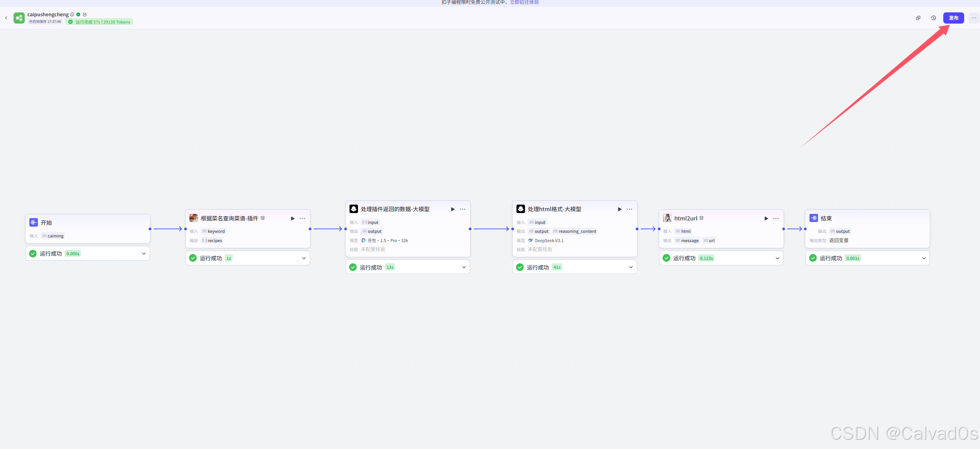Expand the 13s run result dropdown
This screenshot has height=449, width=980.
pyautogui.click(x=464, y=267)
